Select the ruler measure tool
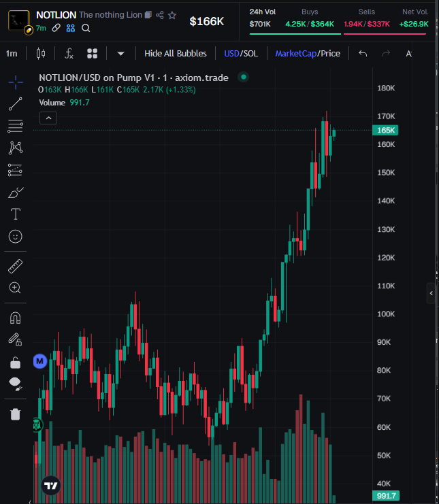The height and width of the screenshot is (504, 439). 16,266
